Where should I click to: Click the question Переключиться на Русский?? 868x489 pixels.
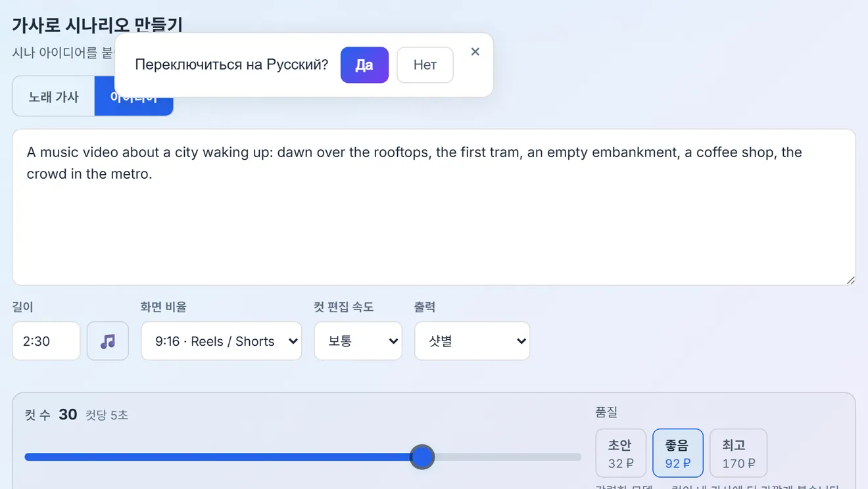click(x=231, y=64)
